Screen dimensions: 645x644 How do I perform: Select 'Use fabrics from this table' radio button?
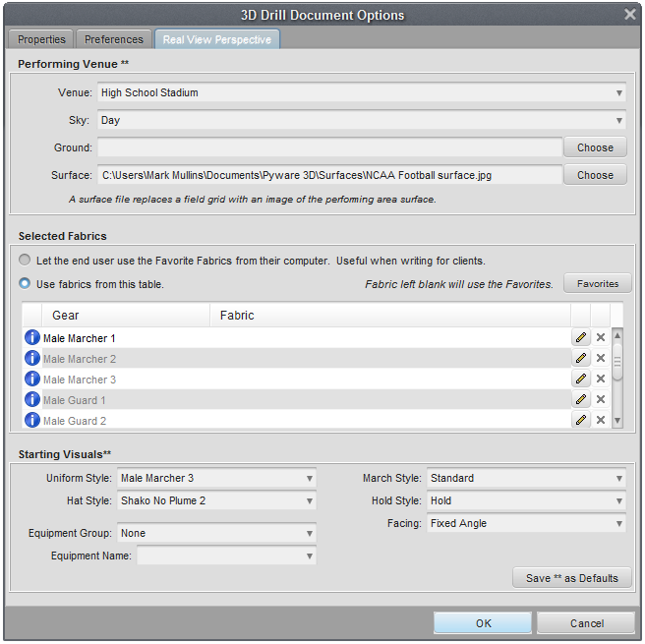26,284
